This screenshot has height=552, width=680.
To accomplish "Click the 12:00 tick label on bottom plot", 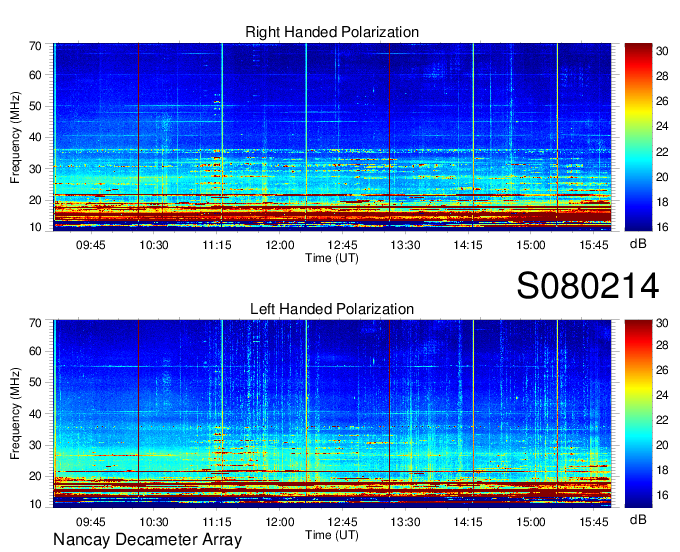I will (x=280, y=522).
